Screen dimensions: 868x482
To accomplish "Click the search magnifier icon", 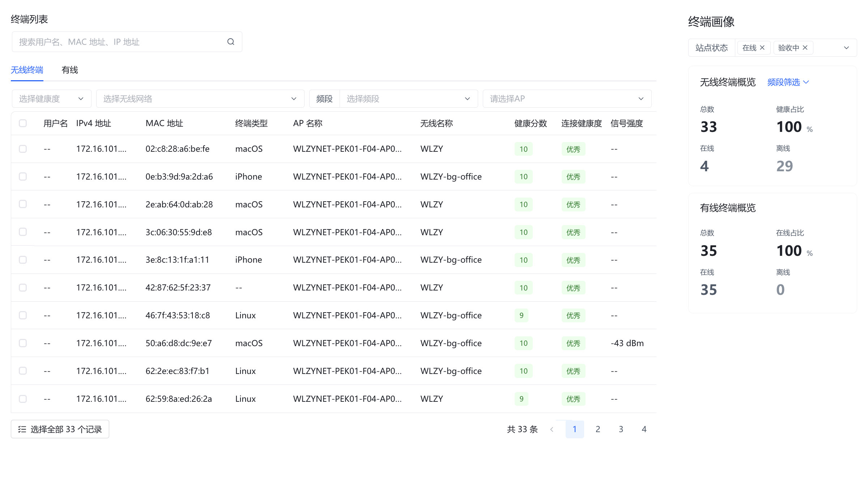I will click(231, 42).
